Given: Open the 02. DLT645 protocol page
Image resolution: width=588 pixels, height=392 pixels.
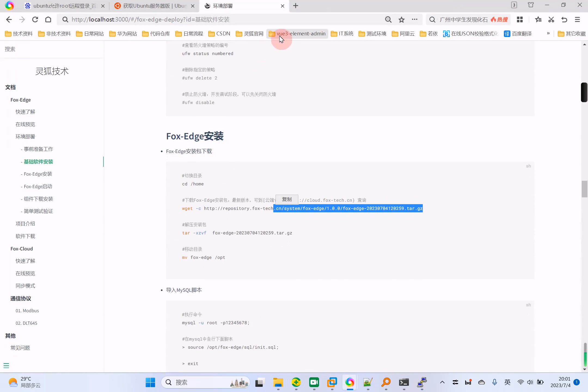Looking at the screenshot, I should [26, 323].
